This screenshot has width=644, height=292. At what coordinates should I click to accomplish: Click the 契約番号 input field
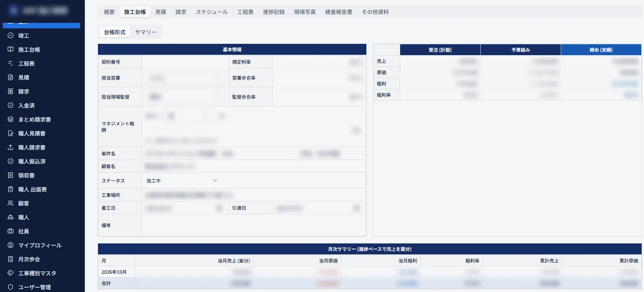[x=185, y=62]
